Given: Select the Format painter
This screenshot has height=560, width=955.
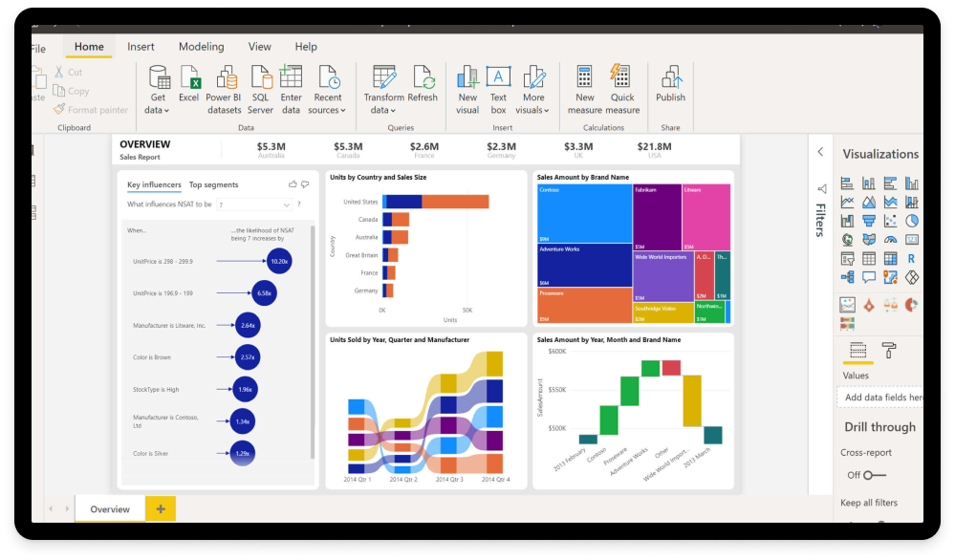Looking at the screenshot, I should coord(91,110).
